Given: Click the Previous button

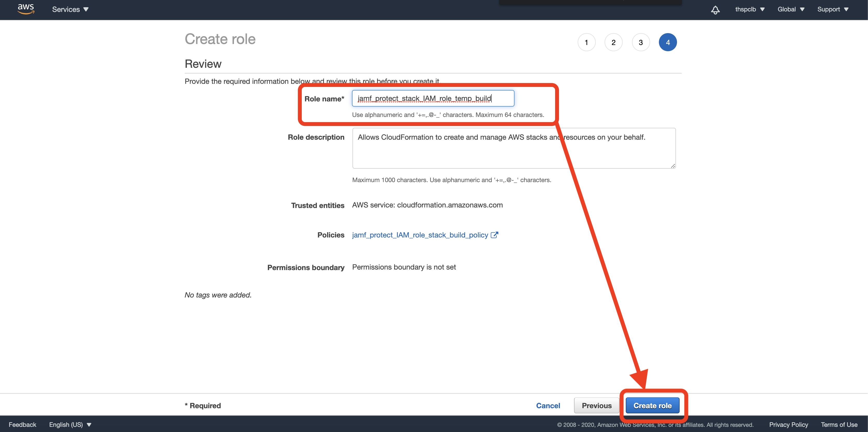Looking at the screenshot, I should [597, 405].
